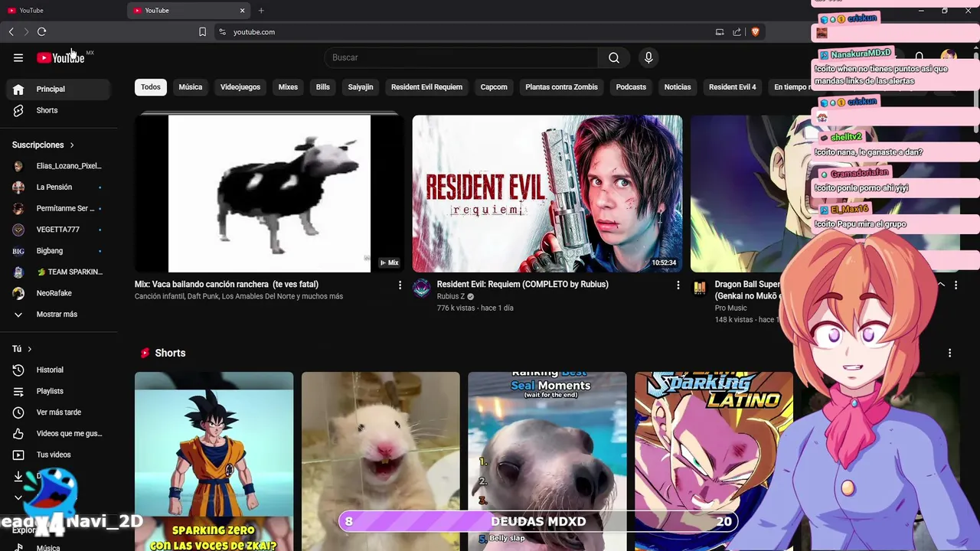980x551 pixels.
Task: Open options for Resident Evil Requiem video
Action: 678,285
